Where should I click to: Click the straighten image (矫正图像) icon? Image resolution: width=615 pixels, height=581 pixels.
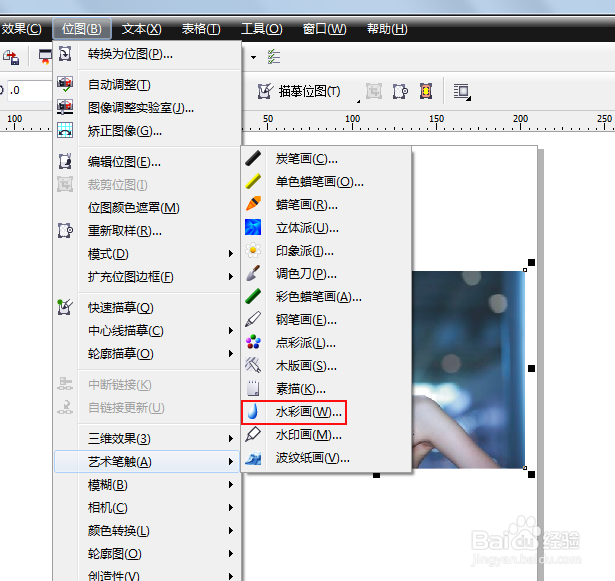(65, 130)
